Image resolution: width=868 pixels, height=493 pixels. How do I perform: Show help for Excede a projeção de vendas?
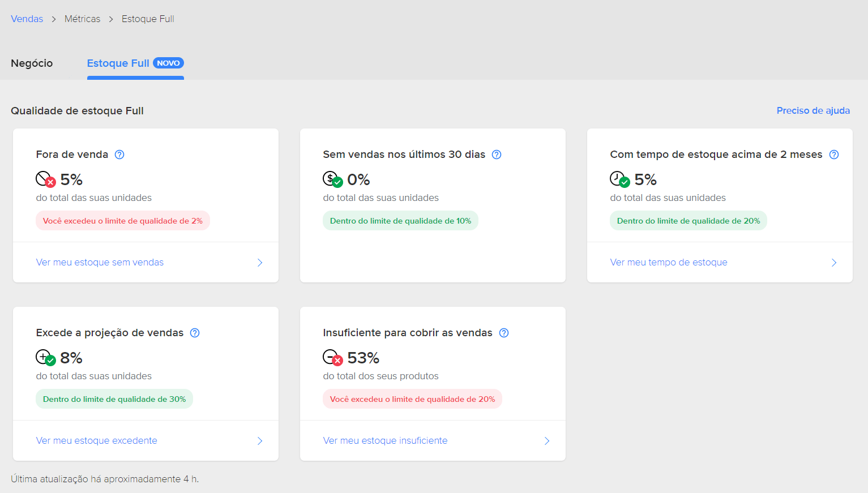tap(195, 333)
